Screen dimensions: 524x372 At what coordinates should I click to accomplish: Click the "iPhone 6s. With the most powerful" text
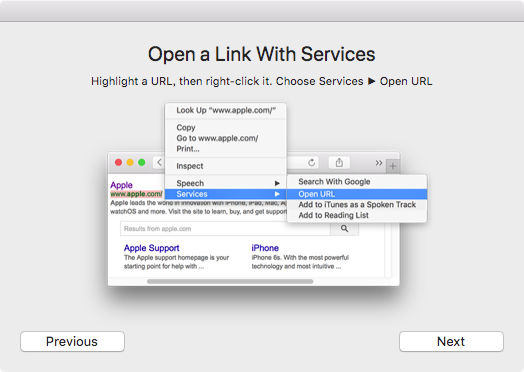pyautogui.click(x=300, y=257)
